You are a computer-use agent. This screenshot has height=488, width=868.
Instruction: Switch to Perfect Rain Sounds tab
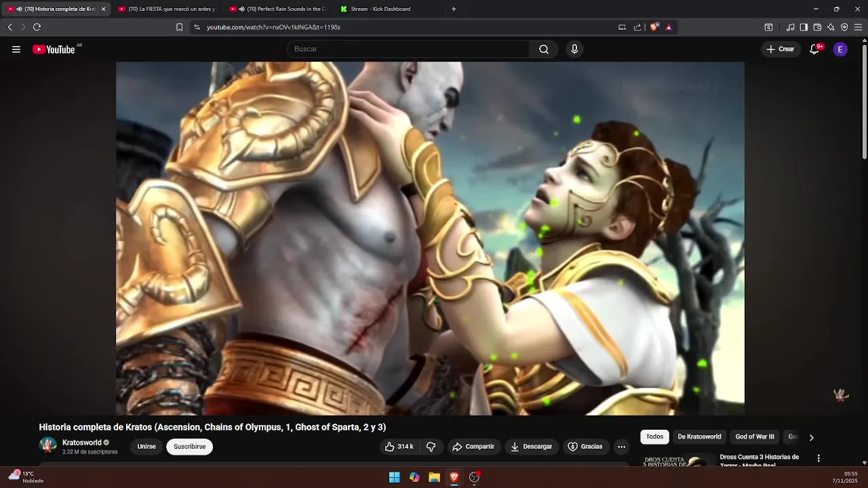coord(279,9)
